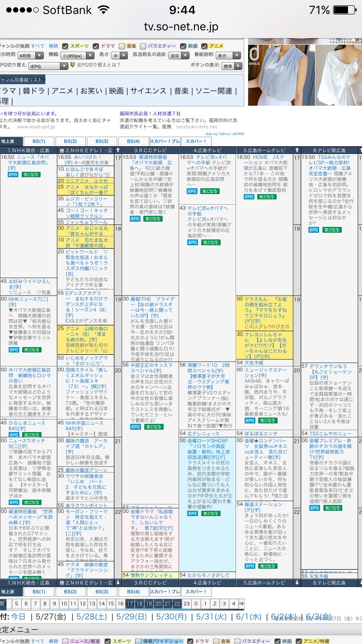
Task: Jump to hour 17 in time bar
Action: (130, 603)
